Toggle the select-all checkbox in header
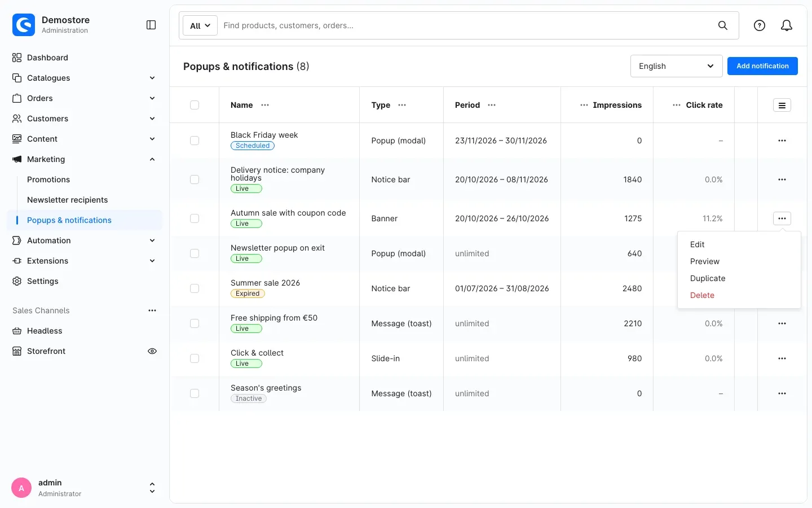The height and width of the screenshot is (508, 812). pos(195,105)
